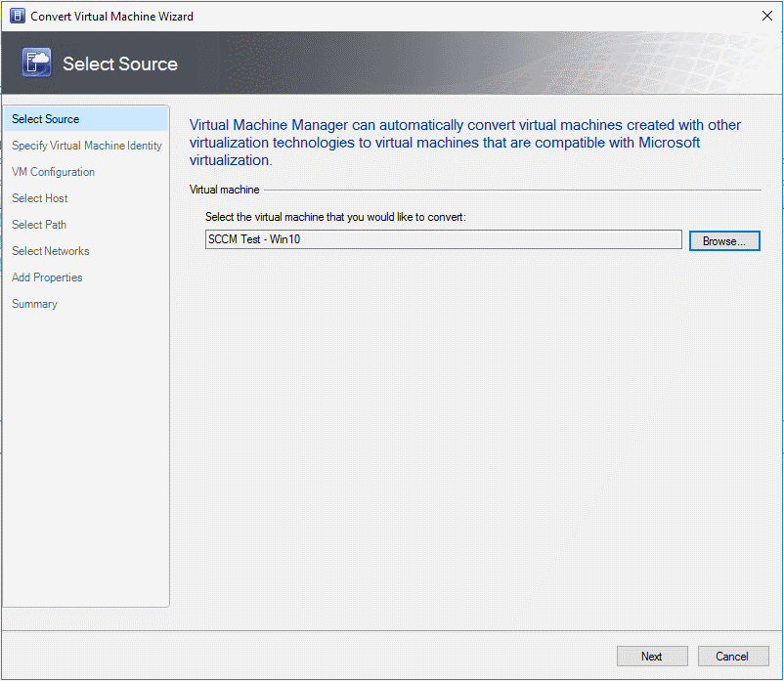Click the 'Select Source' banner heading
Viewport: 784px width, 681px height.
[120, 64]
